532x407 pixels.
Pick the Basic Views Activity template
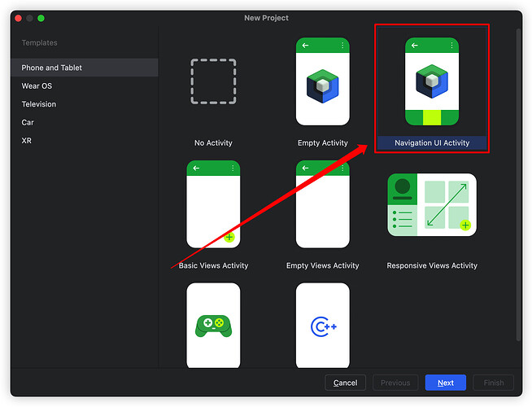coord(213,204)
